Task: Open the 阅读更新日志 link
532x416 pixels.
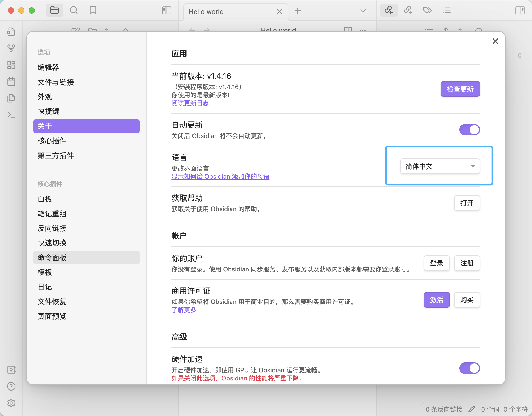Action: pyautogui.click(x=190, y=103)
